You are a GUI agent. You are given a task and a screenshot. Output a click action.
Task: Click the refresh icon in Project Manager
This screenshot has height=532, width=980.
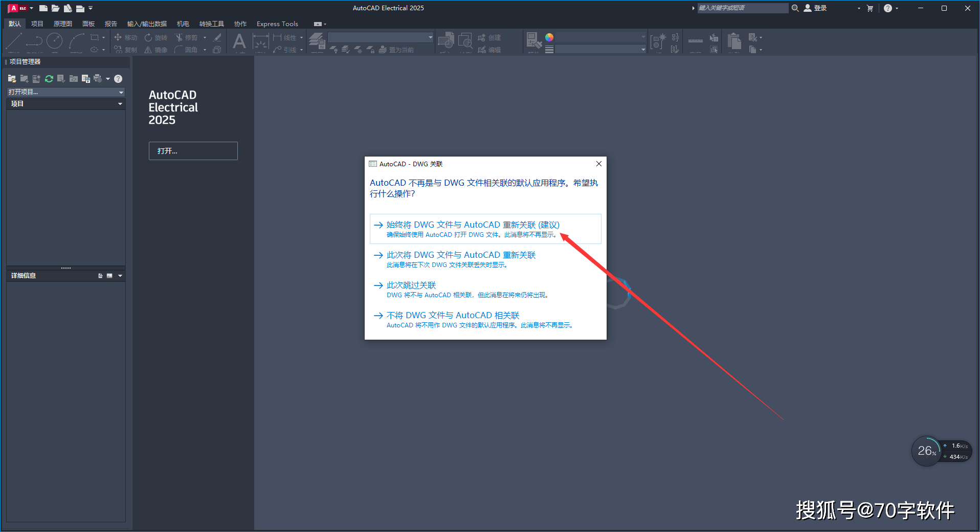point(49,79)
